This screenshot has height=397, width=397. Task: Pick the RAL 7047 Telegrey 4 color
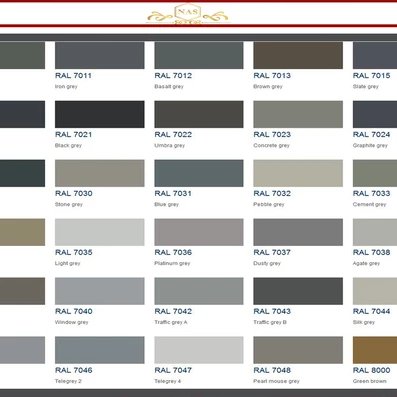click(199, 350)
